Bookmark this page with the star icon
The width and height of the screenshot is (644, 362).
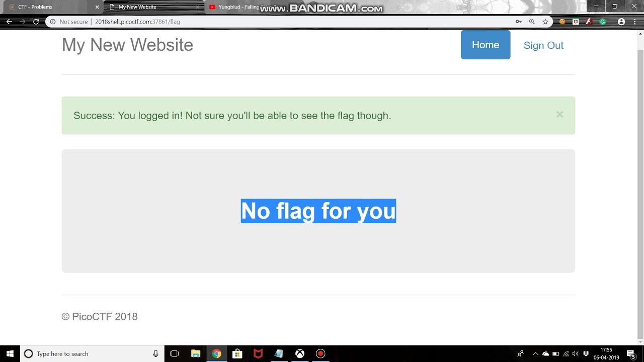click(545, 22)
